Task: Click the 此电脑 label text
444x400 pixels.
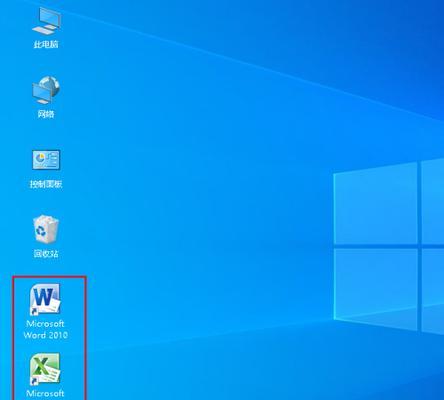Action: [46, 44]
